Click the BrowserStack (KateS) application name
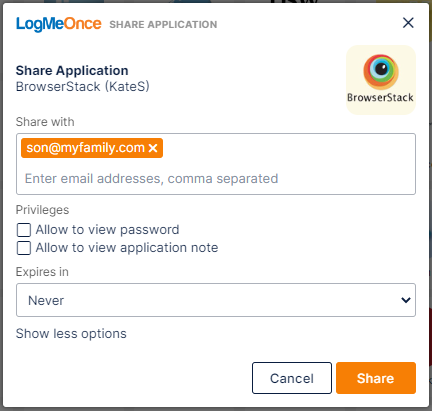The width and height of the screenshot is (432, 411). (x=83, y=87)
